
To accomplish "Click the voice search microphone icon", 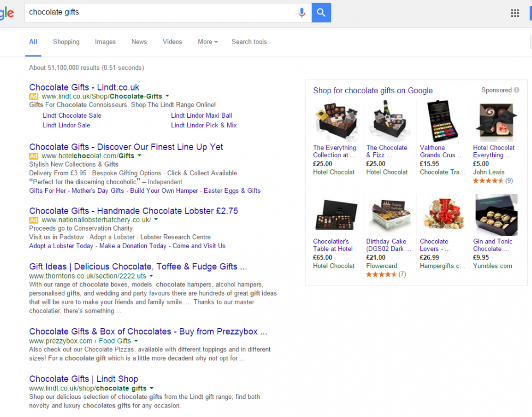I will pyautogui.click(x=302, y=13).
